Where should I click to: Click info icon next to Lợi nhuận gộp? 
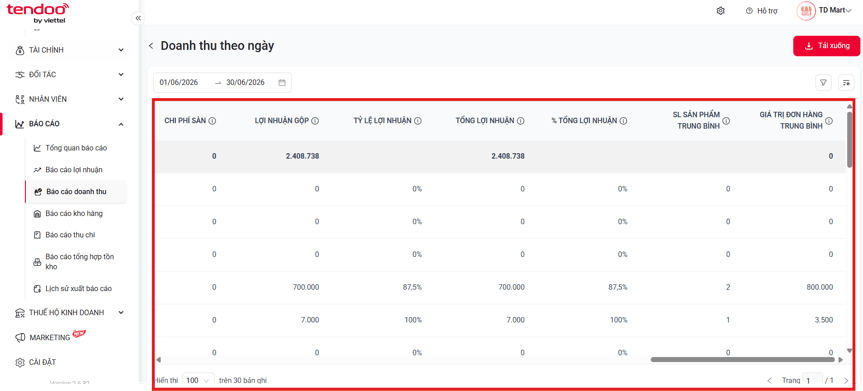(x=315, y=121)
